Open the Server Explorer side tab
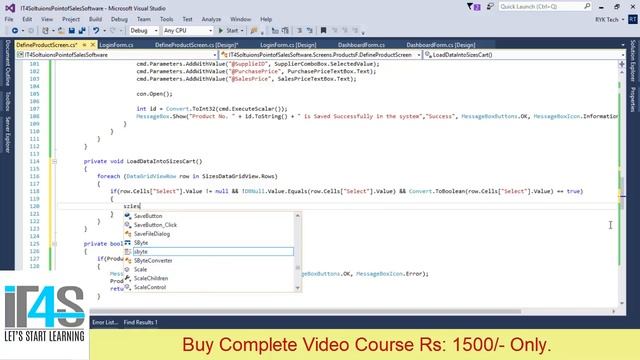The height and width of the screenshot is (360, 640). click(x=7, y=135)
